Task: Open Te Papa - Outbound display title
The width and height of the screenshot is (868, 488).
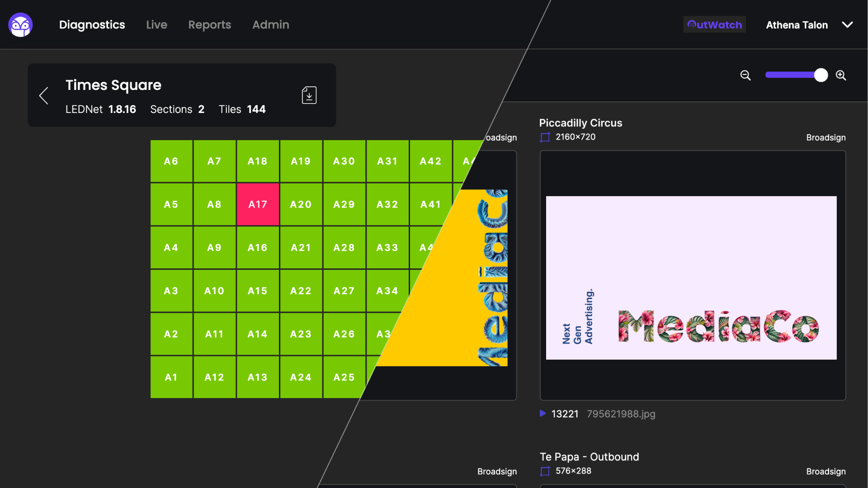Action: point(589,457)
